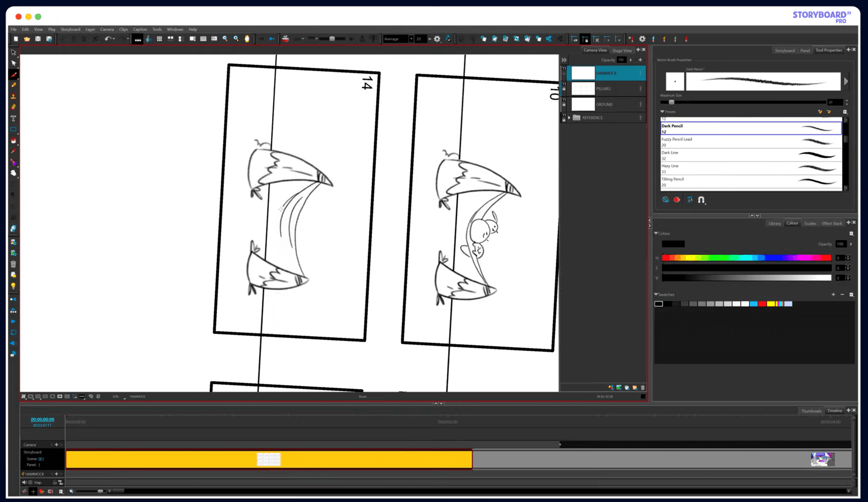Click the current timecode 00:00:00:00
Viewport: 868px width, 502px height.
pyautogui.click(x=42, y=419)
